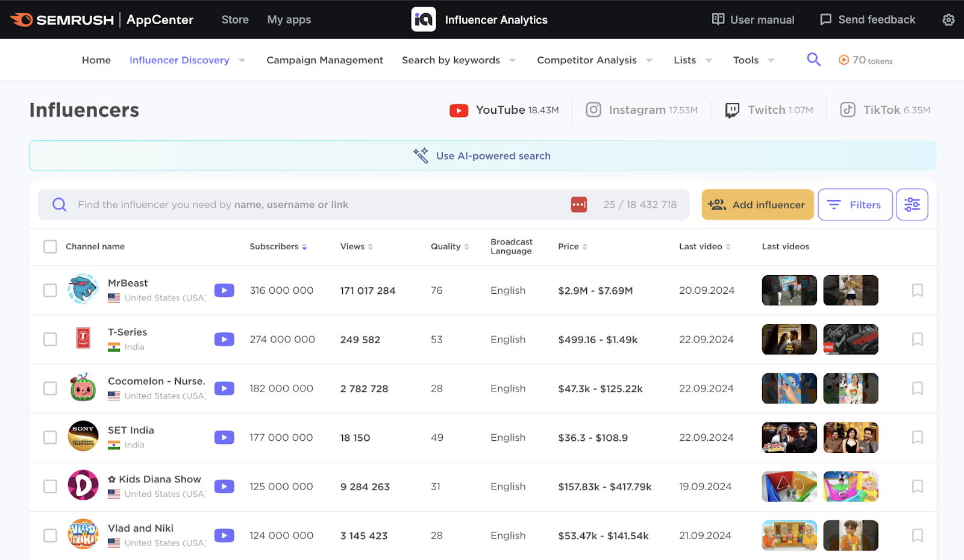Screen dimensions: 964x560
Task: Check the MrBeast row checkbox
Action: tap(50, 290)
